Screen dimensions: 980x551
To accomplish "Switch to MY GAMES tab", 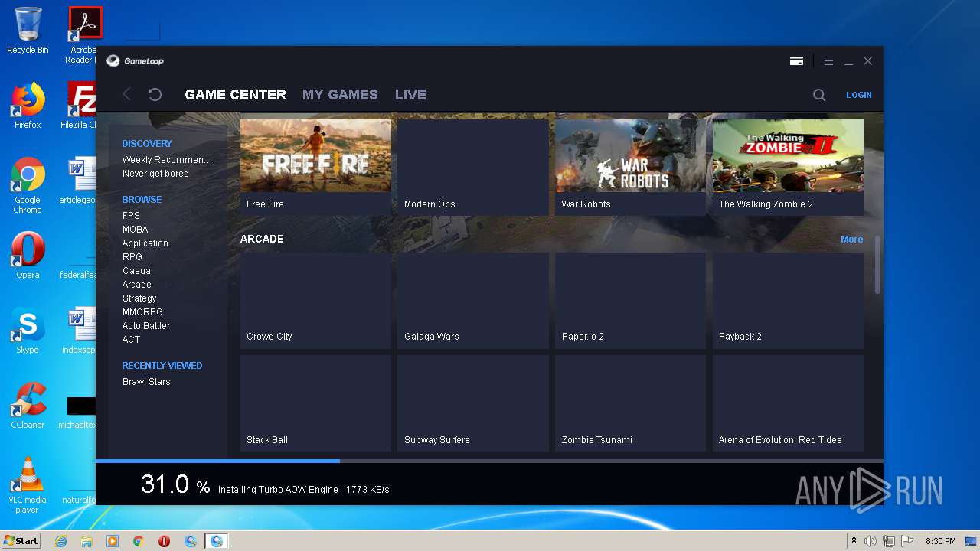I will pos(340,95).
